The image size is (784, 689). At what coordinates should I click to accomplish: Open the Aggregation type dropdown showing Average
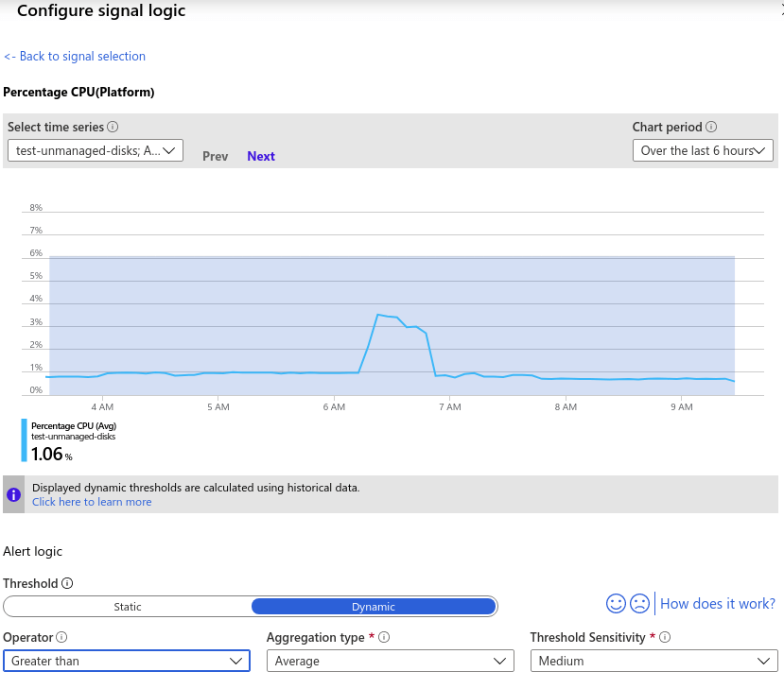pos(390,661)
